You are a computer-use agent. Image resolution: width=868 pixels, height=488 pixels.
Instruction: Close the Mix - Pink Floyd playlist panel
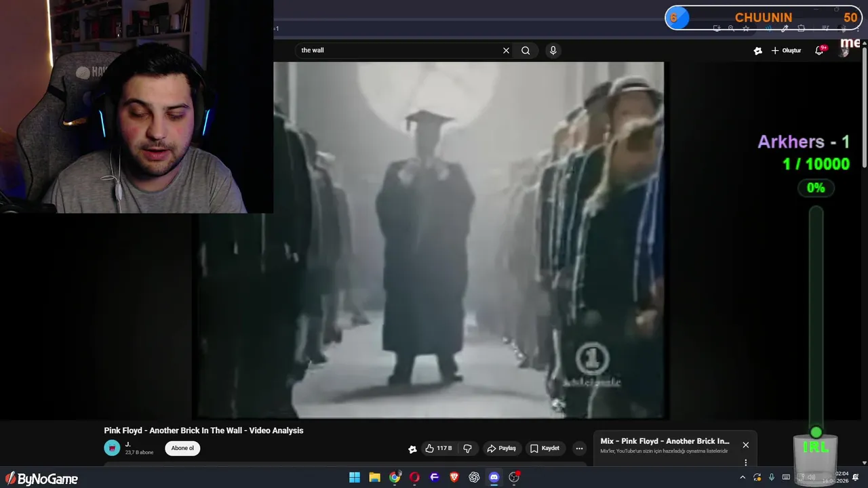click(x=746, y=445)
